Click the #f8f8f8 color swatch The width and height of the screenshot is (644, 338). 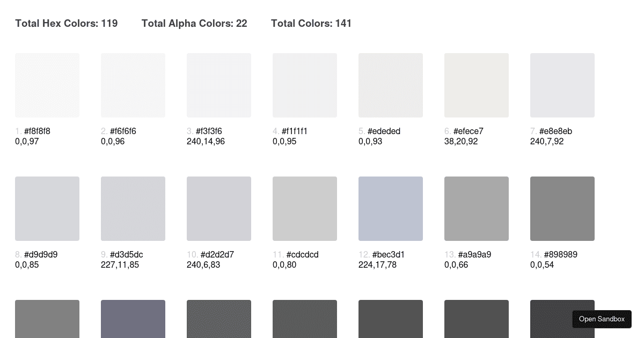[47, 85]
